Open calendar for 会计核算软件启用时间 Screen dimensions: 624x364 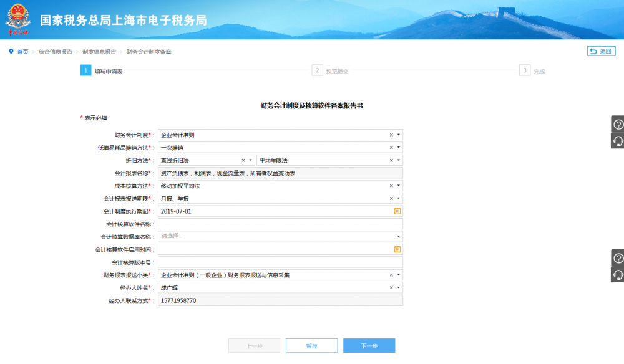coord(397,249)
